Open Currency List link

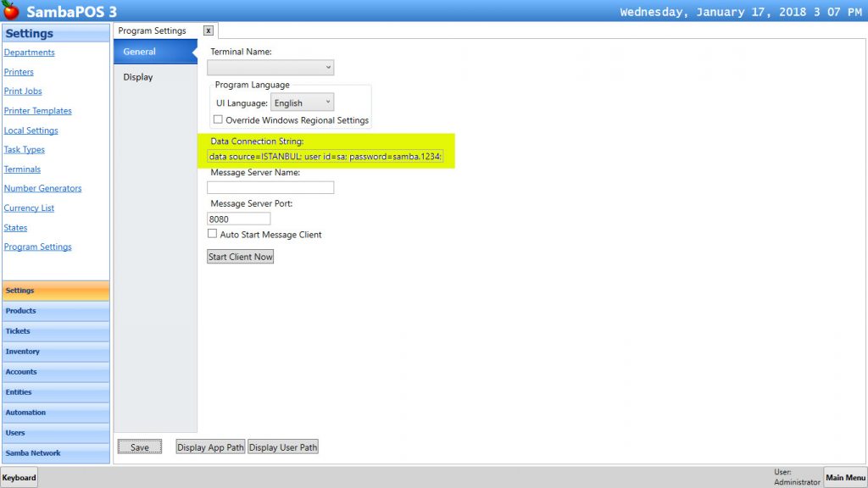pos(29,208)
